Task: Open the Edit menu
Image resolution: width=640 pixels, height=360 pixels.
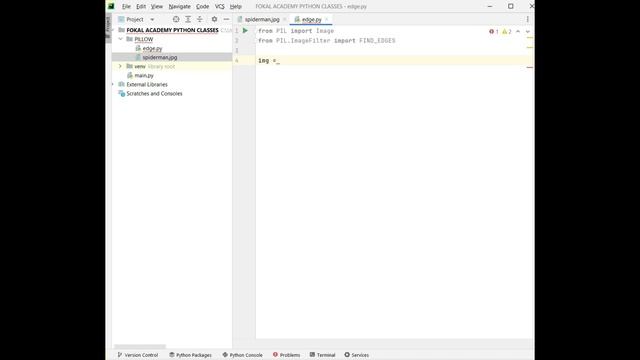Action: (141, 7)
